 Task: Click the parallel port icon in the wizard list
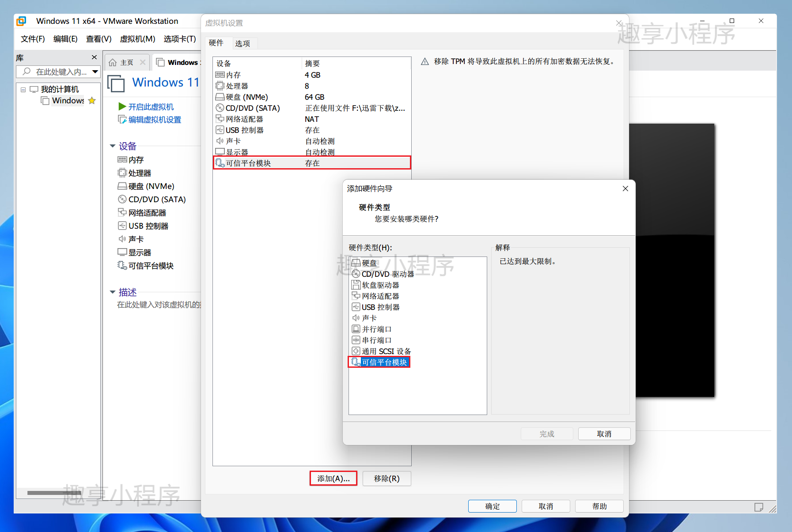click(x=356, y=329)
